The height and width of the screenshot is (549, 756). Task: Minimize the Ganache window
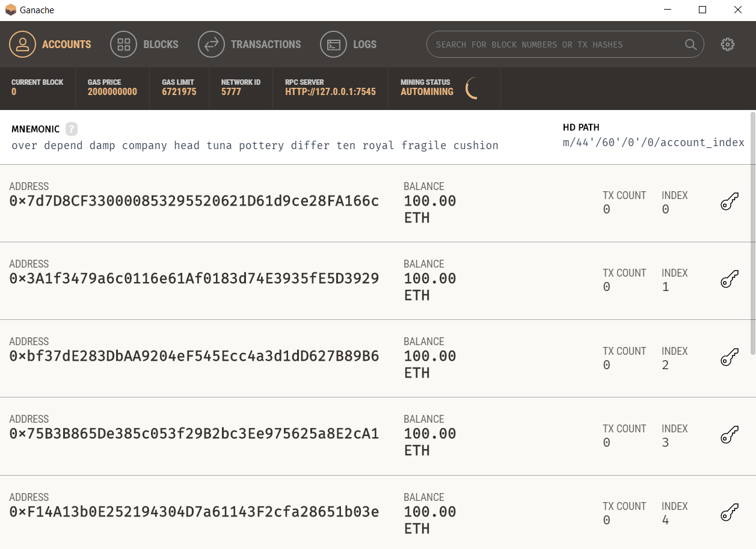click(x=668, y=10)
